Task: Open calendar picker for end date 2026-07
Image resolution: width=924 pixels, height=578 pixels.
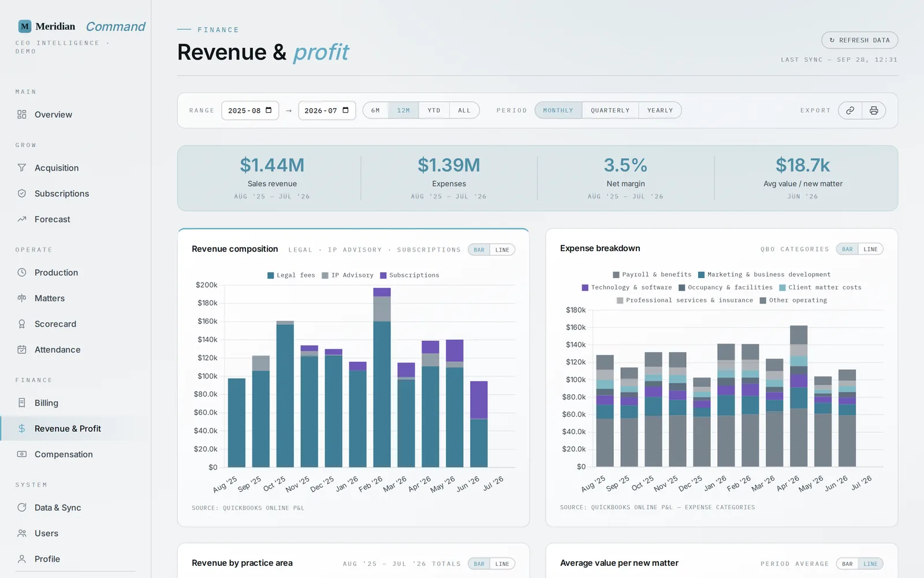Action: pos(345,110)
